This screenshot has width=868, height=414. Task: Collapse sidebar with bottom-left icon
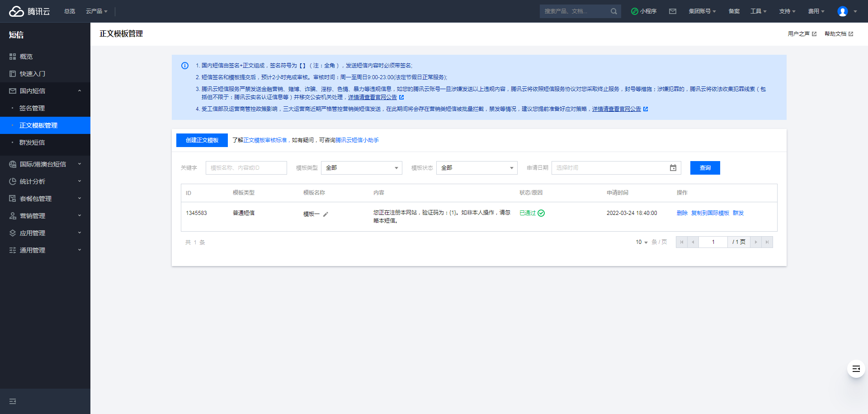13,401
